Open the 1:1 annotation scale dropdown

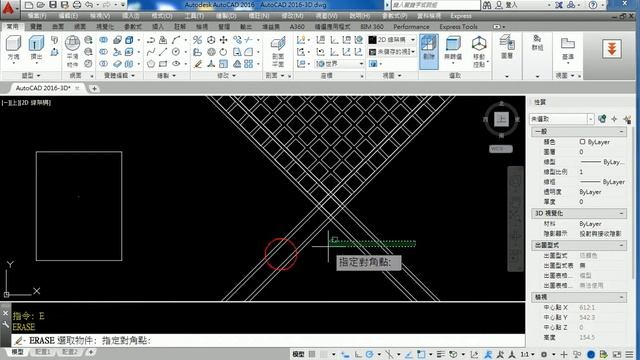528,354
